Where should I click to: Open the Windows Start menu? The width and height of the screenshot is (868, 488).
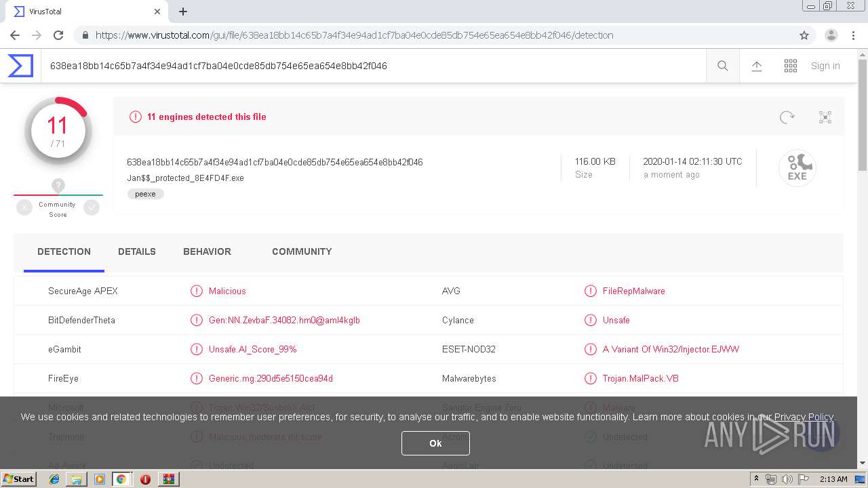18,479
